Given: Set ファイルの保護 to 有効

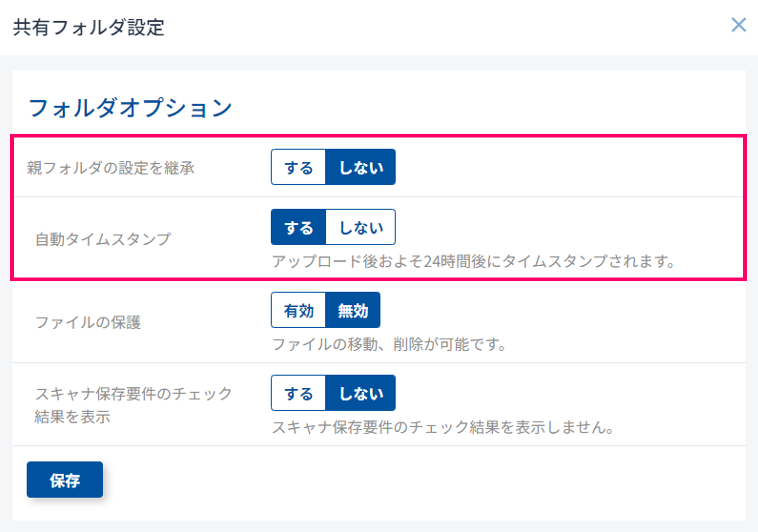Looking at the screenshot, I should [x=298, y=310].
